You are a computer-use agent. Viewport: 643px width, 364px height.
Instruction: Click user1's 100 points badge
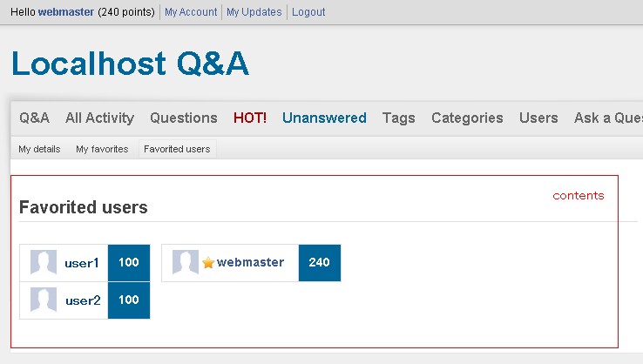click(x=129, y=262)
